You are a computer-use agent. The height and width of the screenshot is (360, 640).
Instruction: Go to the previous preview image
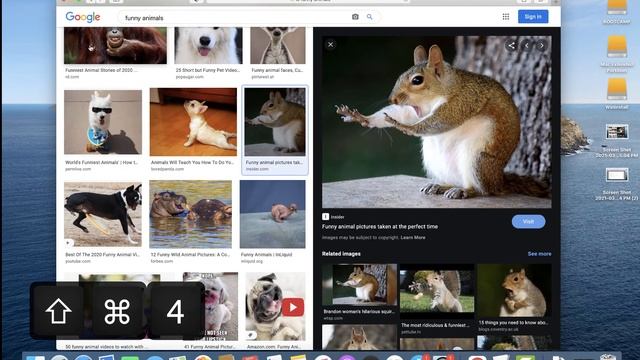[x=527, y=46]
